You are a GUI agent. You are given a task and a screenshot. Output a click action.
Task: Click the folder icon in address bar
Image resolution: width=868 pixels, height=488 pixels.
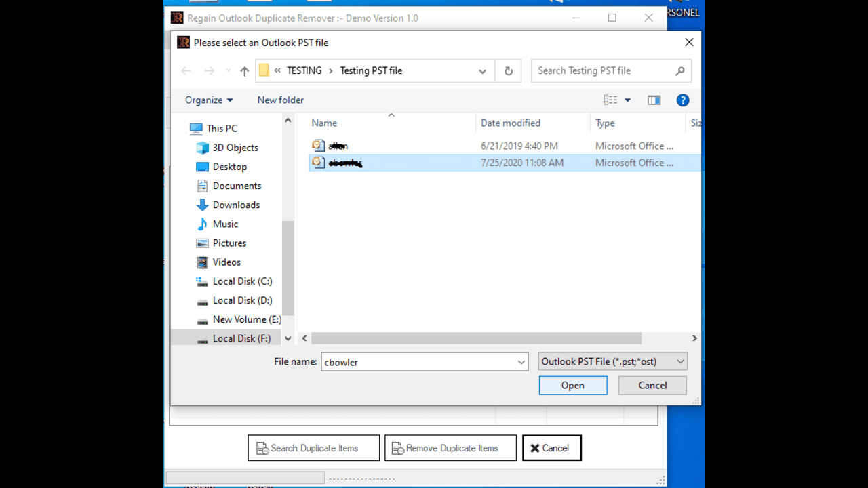(x=264, y=70)
